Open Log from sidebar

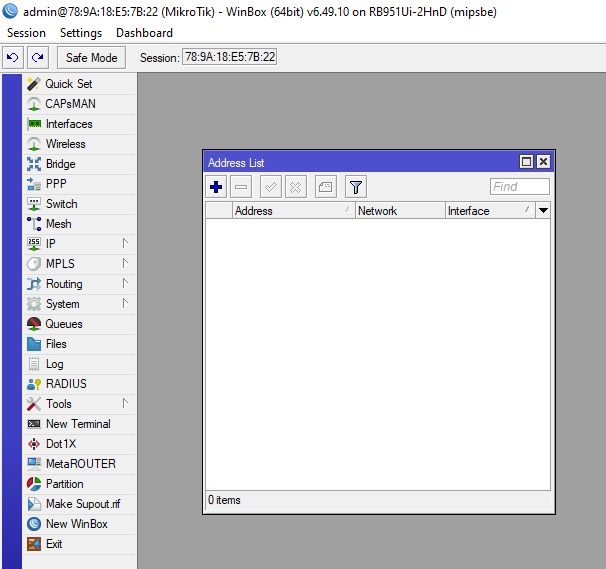(x=80, y=364)
